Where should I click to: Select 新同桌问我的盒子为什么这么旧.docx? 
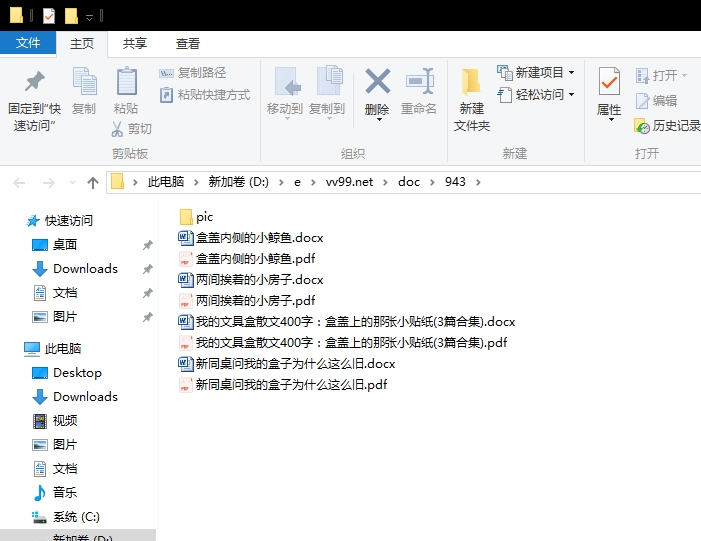click(287, 364)
